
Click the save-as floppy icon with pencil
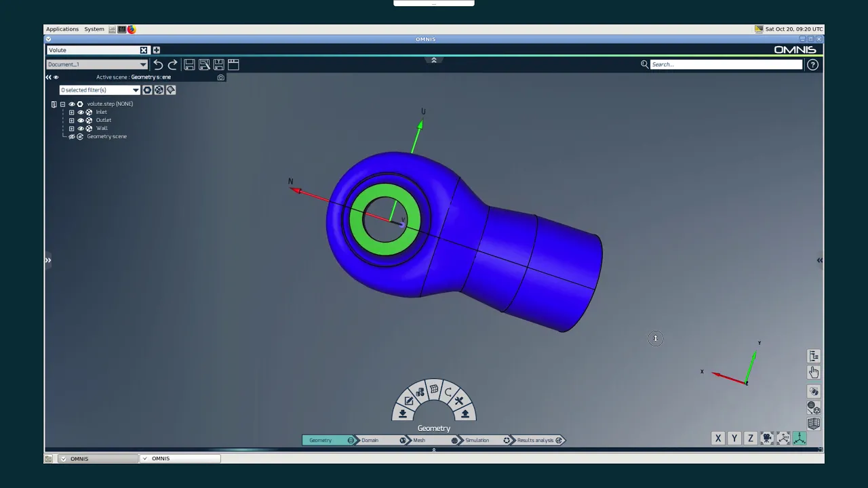coord(204,64)
